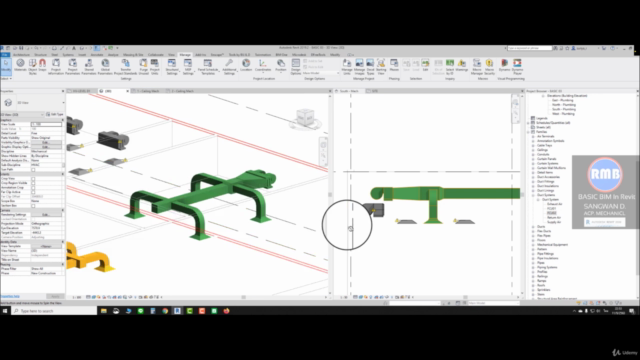The height and width of the screenshot is (360, 640).
Task: Toggle the Annotation Crop checkbox
Action: pyautogui.click(x=33, y=187)
